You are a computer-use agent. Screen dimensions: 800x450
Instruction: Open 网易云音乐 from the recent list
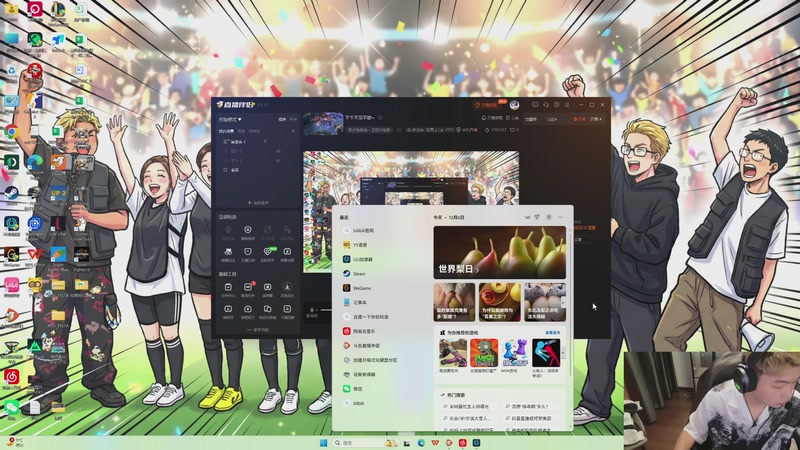383,331
